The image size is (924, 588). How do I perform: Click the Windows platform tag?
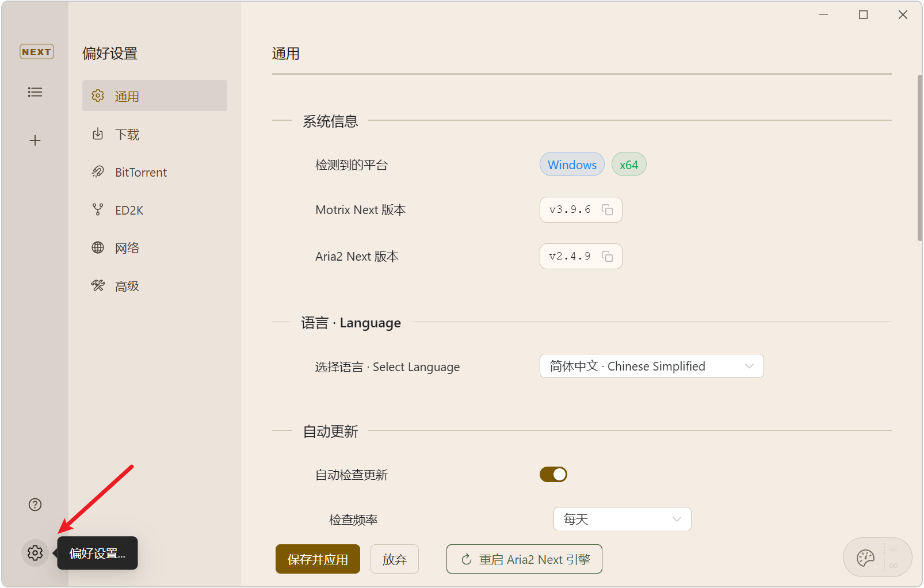572,165
